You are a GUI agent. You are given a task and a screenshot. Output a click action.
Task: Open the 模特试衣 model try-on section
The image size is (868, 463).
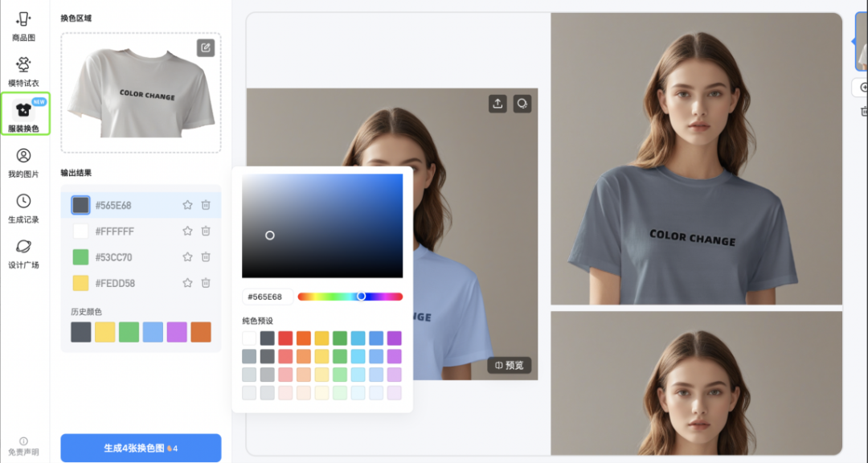pos(23,71)
